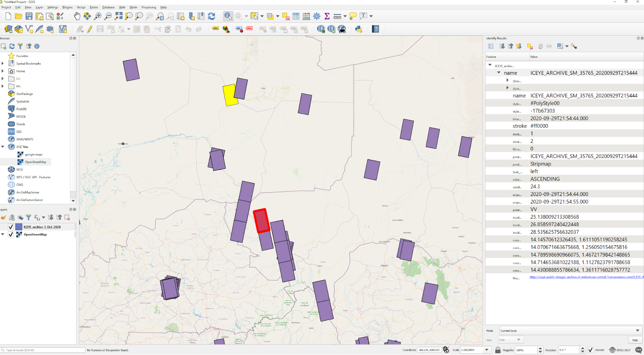Expand the (Deri... derived attributes node
644x355 pixels.
tap(507, 80)
